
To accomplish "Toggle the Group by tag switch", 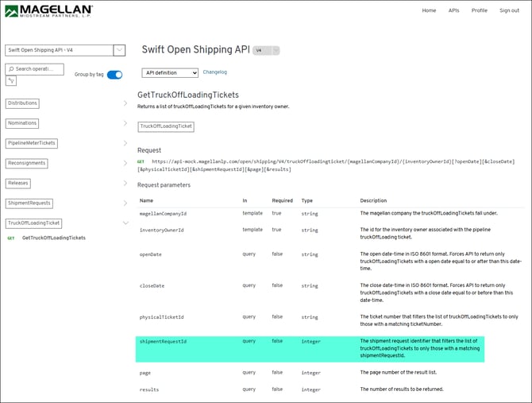I will pyautogui.click(x=114, y=75).
